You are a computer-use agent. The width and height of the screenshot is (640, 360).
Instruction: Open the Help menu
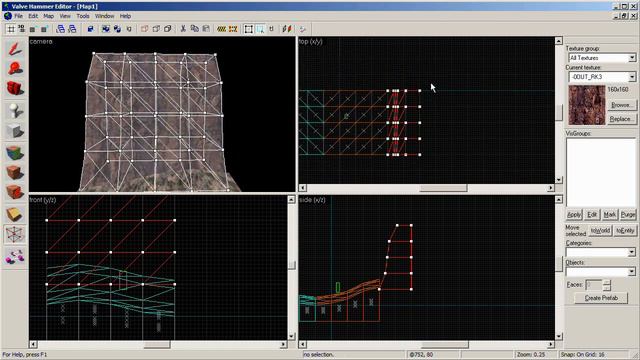(125, 16)
